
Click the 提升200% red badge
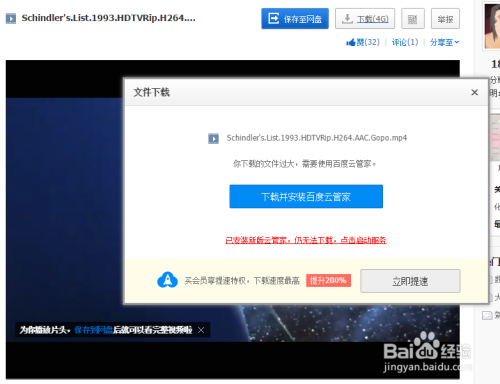tap(328, 280)
